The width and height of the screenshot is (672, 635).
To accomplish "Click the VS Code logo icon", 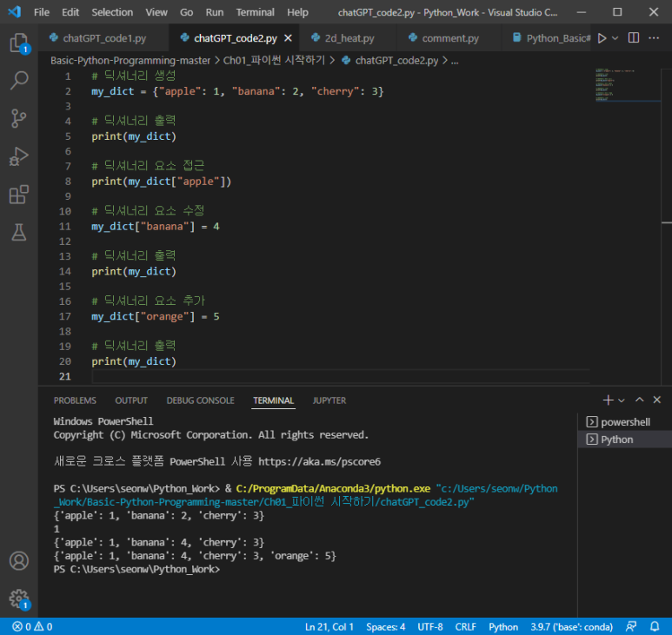I will 15,11.
